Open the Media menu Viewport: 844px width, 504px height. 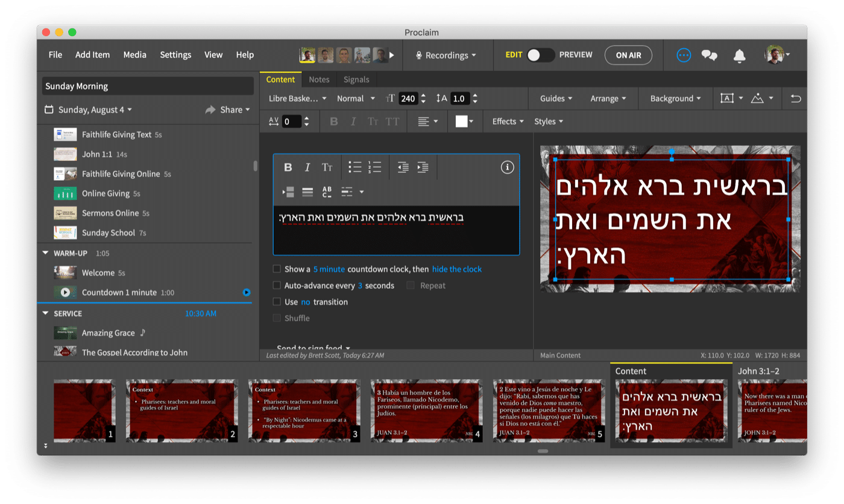[x=135, y=54]
